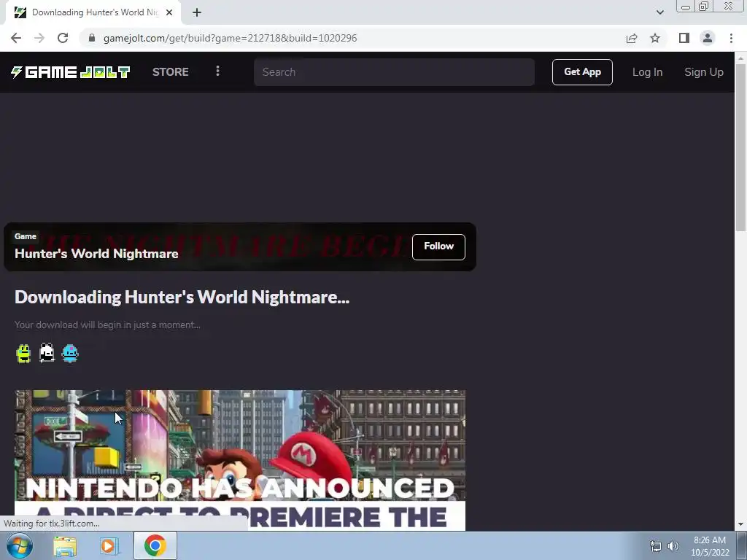Bookmark this tab with star icon
Image resolution: width=747 pixels, height=560 pixels.
[x=655, y=38]
